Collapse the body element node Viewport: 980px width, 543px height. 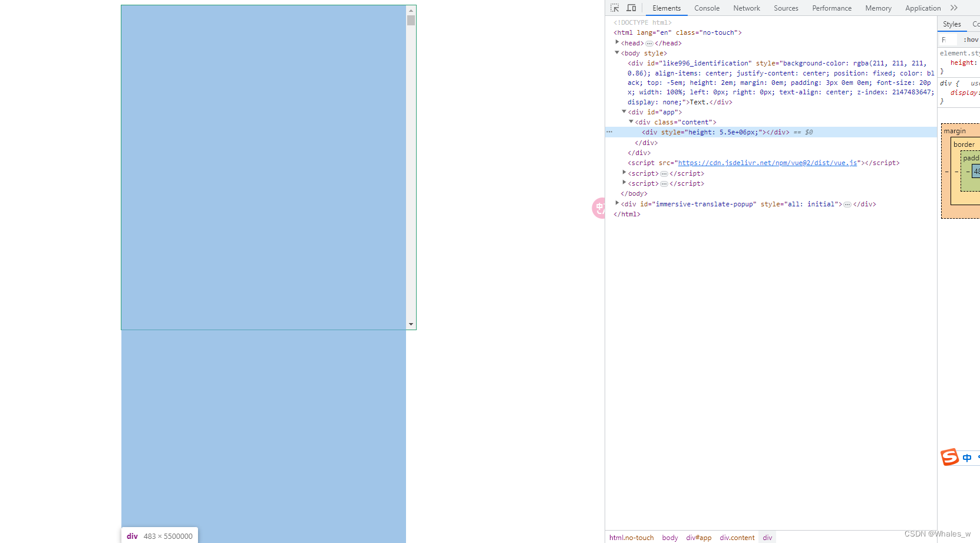click(x=617, y=52)
